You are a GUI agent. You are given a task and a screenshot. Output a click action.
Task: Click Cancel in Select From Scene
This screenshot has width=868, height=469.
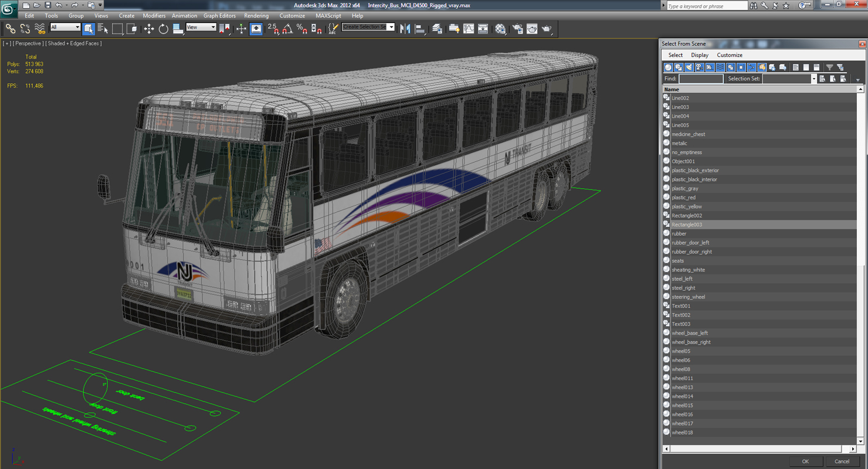click(x=842, y=461)
